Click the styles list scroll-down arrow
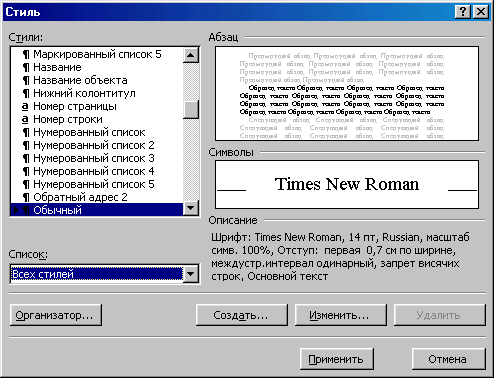Screen dimensions: 494x378 191,208
